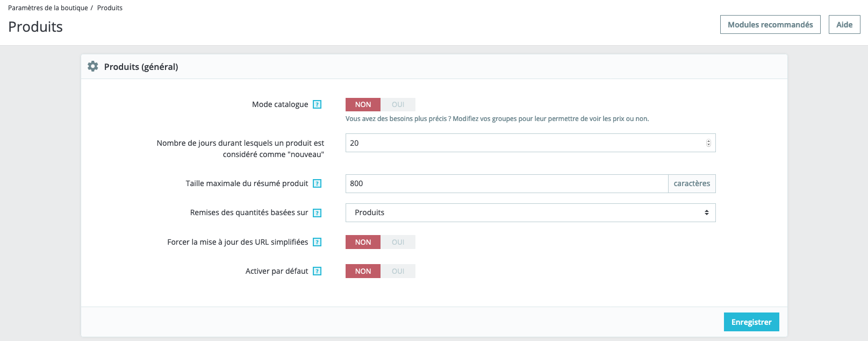Open help icon for Forcer la mise à jour des URL
The image size is (868, 341).
317,242
